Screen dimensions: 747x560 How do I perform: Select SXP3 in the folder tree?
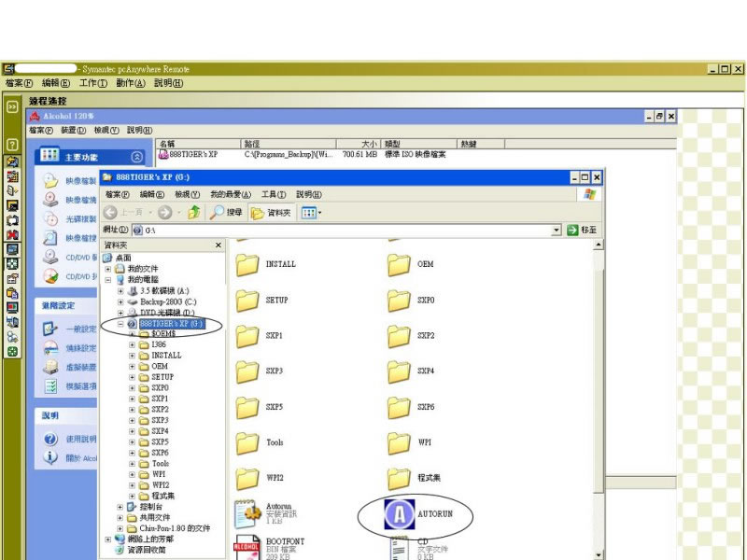160,421
